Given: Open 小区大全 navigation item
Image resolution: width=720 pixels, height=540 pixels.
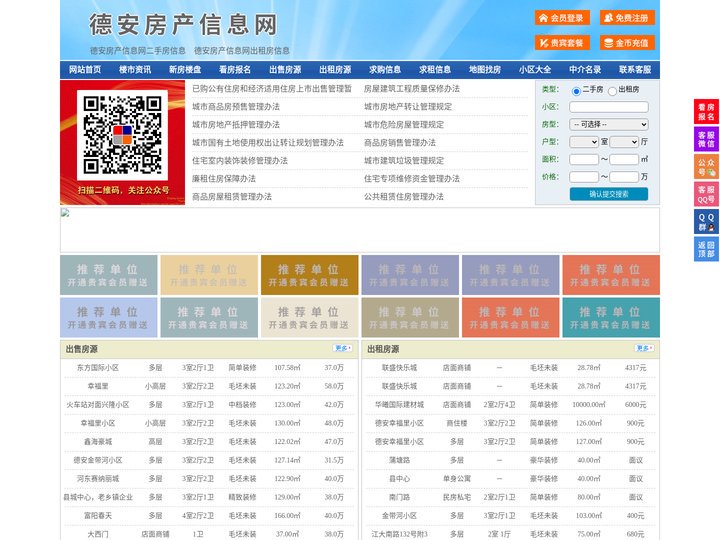Looking at the screenshot, I should click(535, 70).
